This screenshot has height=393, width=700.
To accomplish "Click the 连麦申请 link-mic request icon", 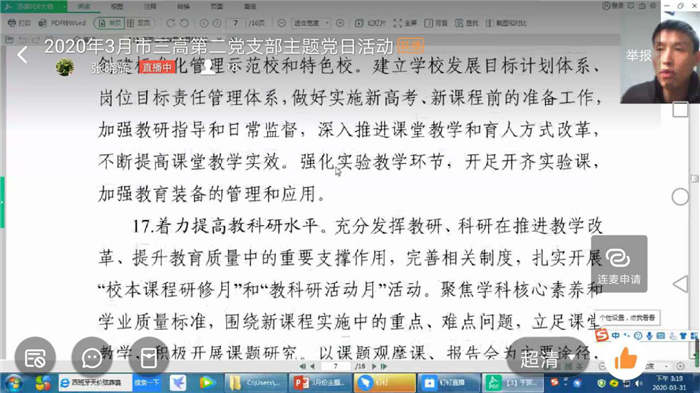I will pyautogui.click(x=619, y=264).
